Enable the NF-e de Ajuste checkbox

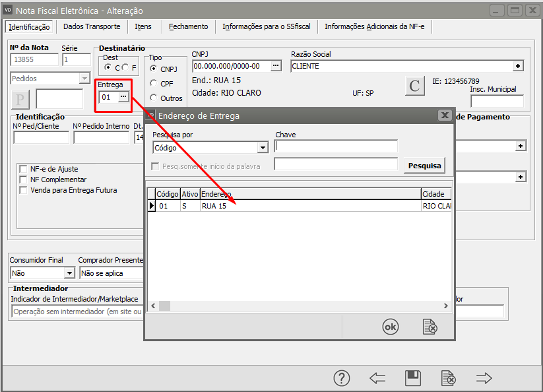point(24,169)
